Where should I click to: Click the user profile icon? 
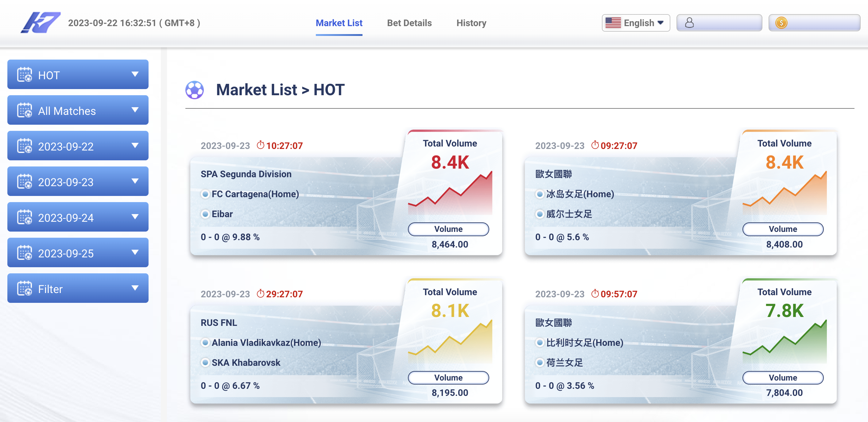click(689, 23)
